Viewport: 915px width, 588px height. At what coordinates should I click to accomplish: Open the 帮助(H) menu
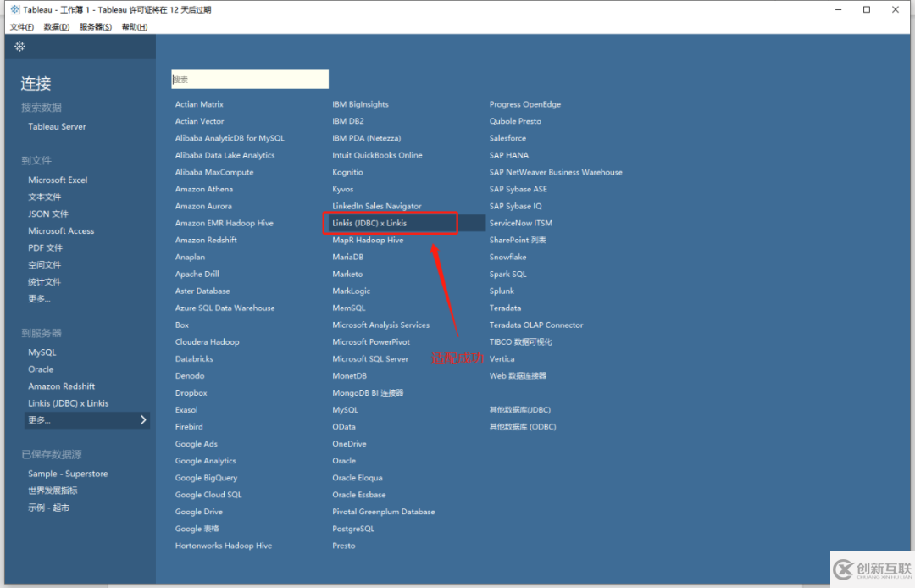134,27
